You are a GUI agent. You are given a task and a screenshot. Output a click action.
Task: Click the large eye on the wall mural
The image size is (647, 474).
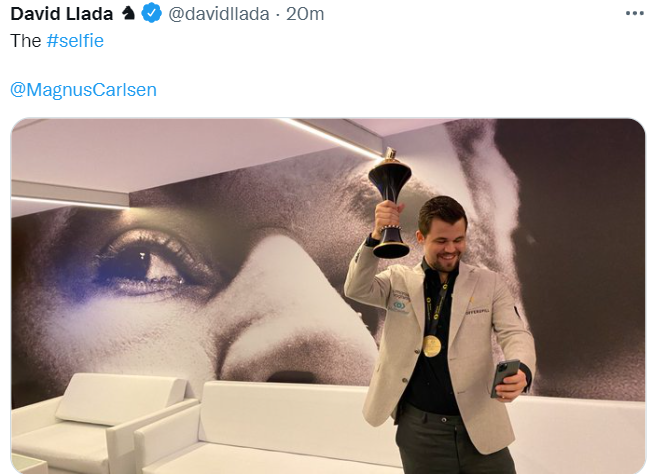[153, 264]
